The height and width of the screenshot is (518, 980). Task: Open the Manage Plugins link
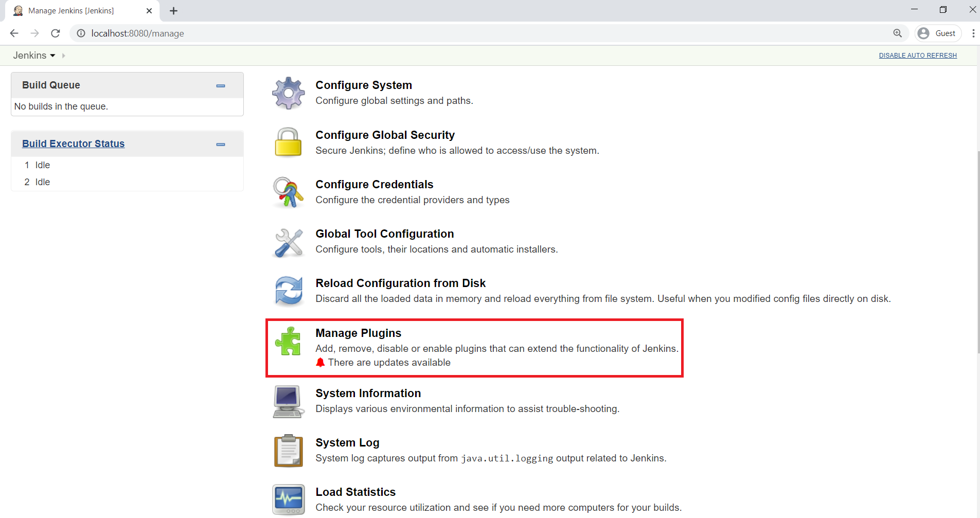359,333
